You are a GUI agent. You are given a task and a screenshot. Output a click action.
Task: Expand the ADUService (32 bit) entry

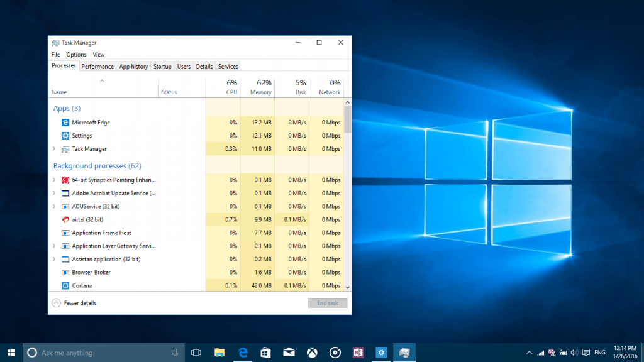click(54, 206)
